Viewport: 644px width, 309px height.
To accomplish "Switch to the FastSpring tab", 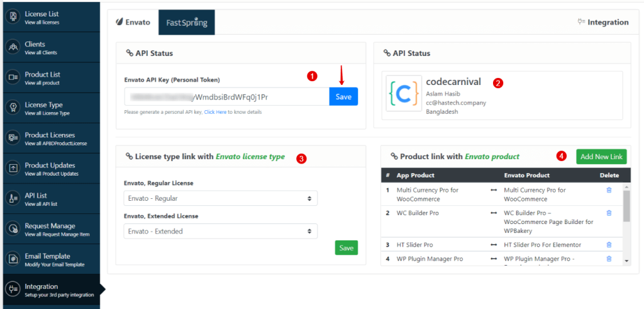I will (x=186, y=23).
